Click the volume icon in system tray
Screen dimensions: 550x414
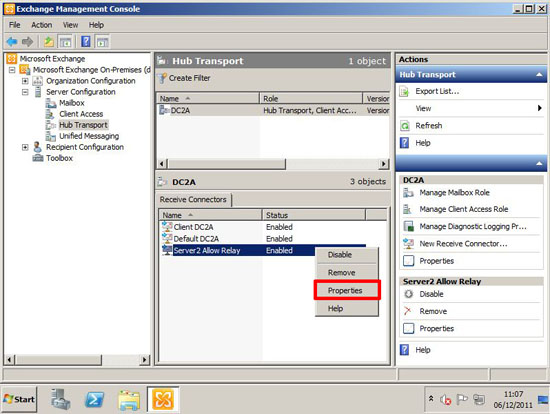pyautogui.click(x=445, y=399)
